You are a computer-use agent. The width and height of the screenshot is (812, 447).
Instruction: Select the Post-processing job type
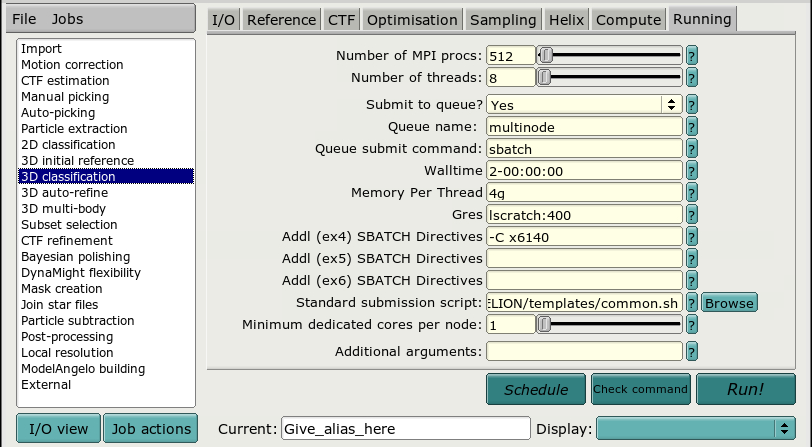coord(106,337)
